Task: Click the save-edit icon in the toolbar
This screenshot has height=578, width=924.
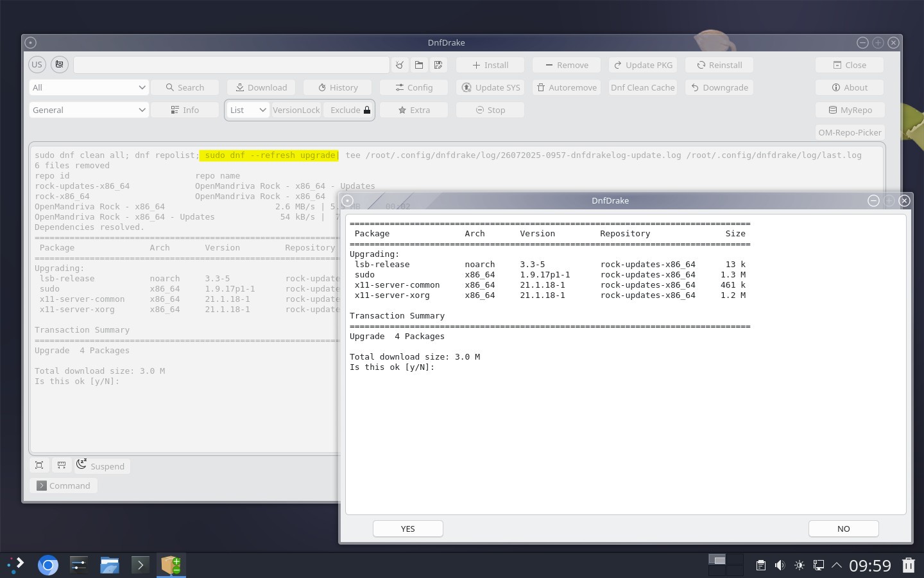Action: point(438,65)
